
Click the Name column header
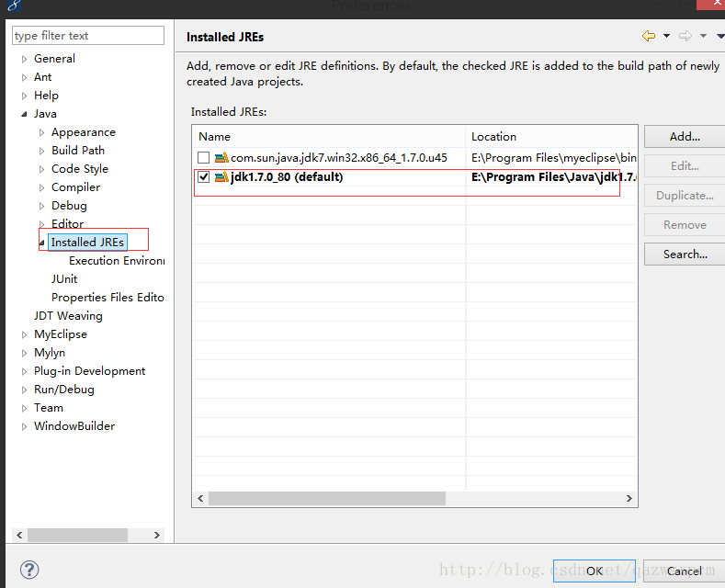click(329, 137)
